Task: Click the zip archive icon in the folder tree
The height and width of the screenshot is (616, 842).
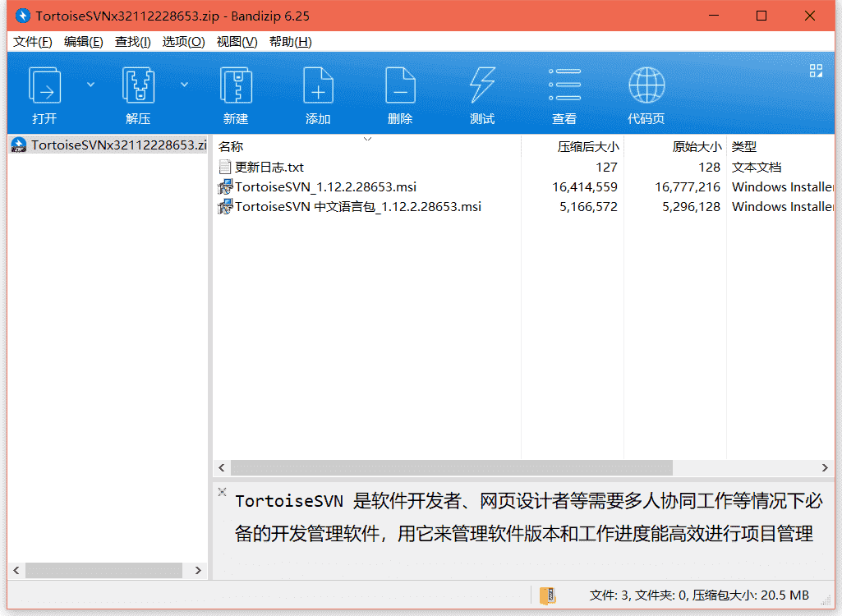Action: 19,145
